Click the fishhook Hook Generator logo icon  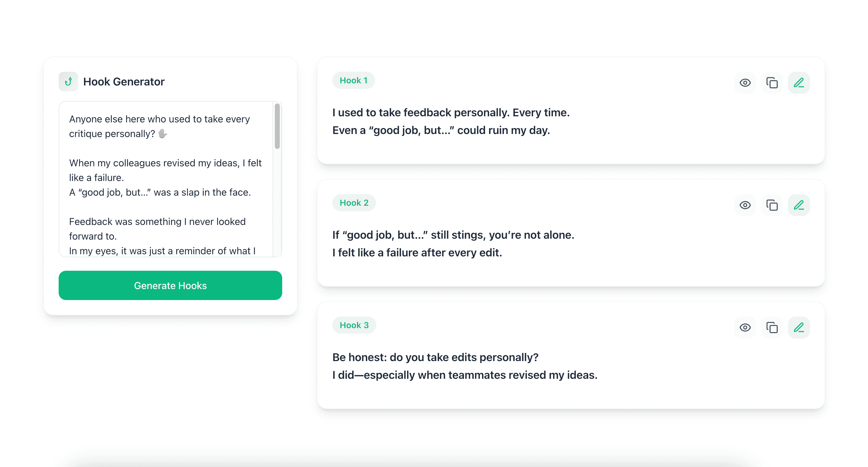click(x=68, y=81)
